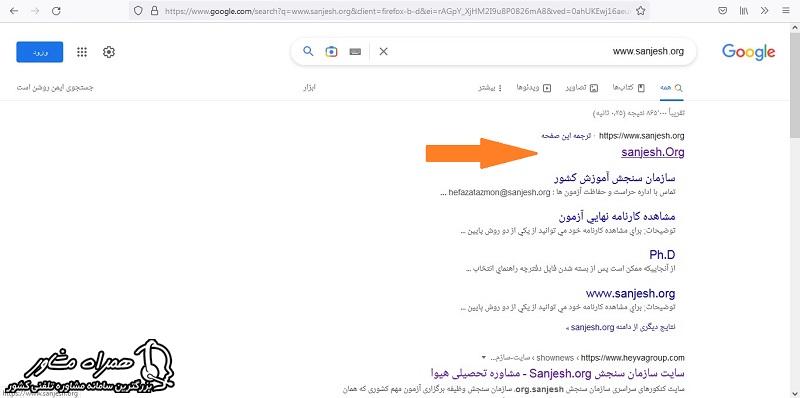800x398 pixels.
Task: Open the Pocket save icon
Action: click(722, 10)
